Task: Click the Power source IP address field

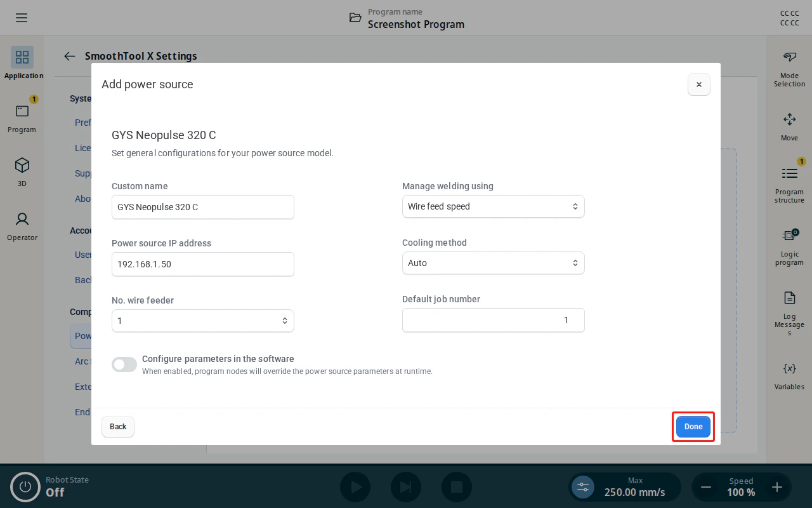Action: coord(202,264)
